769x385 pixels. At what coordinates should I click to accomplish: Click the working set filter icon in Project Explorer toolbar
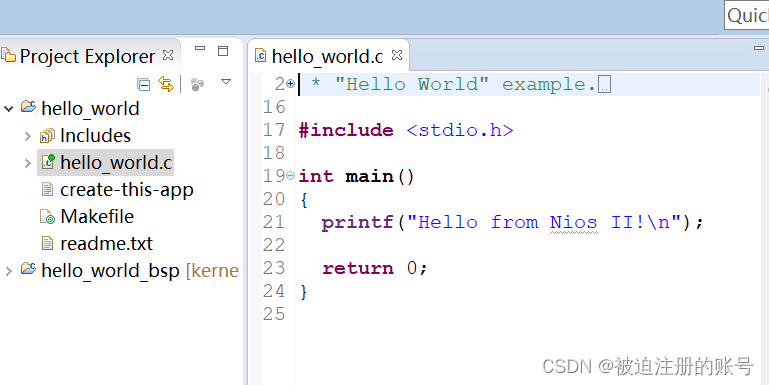pos(197,84)
